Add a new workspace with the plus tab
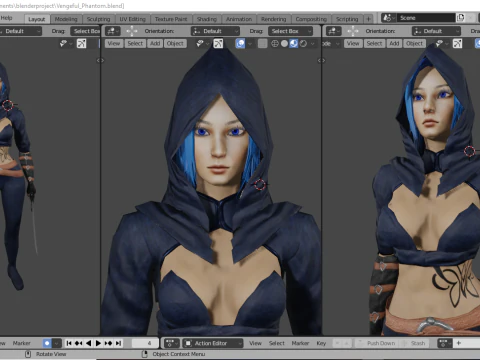Image resolution: width=480 pixels, height=360 pixels. point(368,19)
